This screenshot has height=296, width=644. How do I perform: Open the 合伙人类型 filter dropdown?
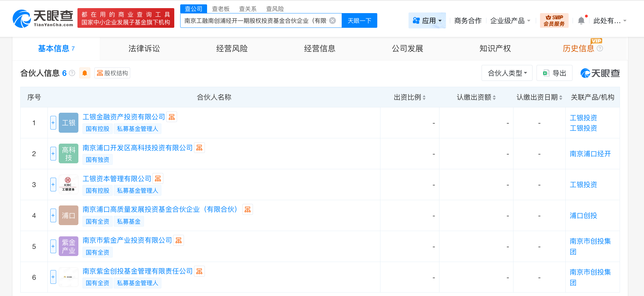(x=507, y=73)
